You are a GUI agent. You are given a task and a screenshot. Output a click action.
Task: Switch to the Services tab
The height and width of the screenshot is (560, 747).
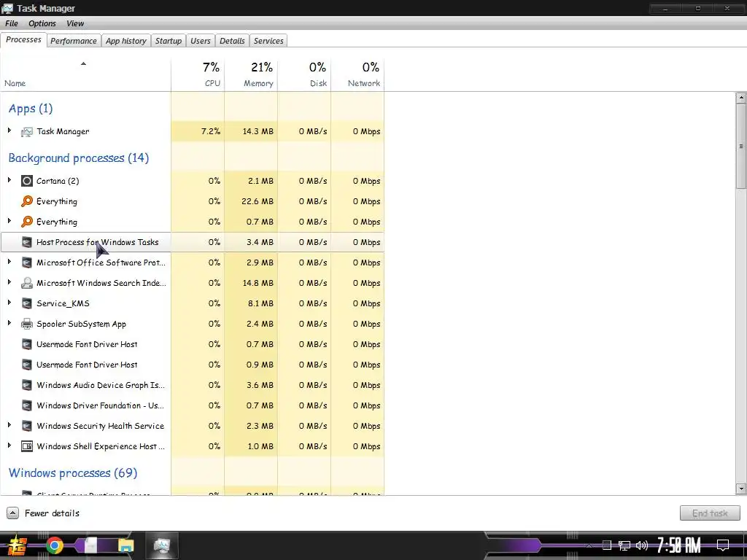pyautogui.click(x=268, y=41)
